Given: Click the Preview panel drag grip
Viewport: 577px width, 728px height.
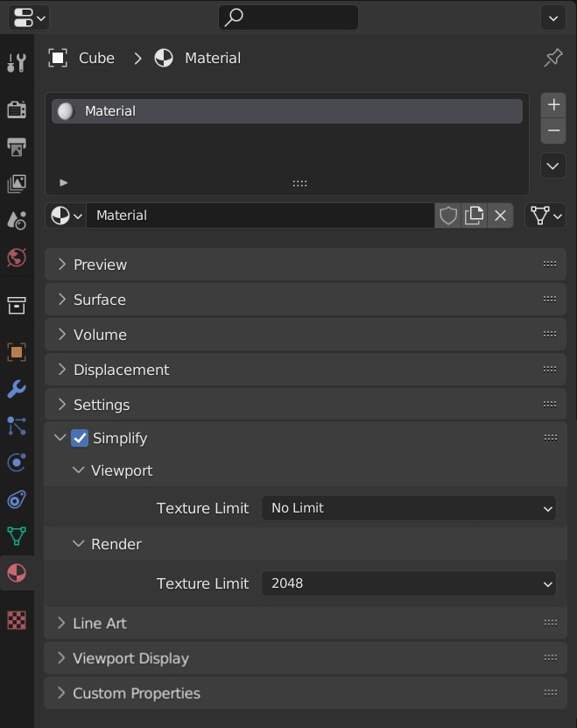Looking at the screenshot, I should [x=550, y=265].
